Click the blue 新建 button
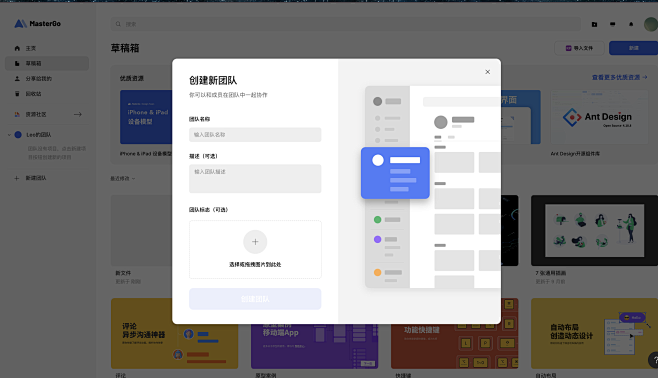The height and width of the screenshot is (378, 658). pyautogui.click(x=633, y=48)
